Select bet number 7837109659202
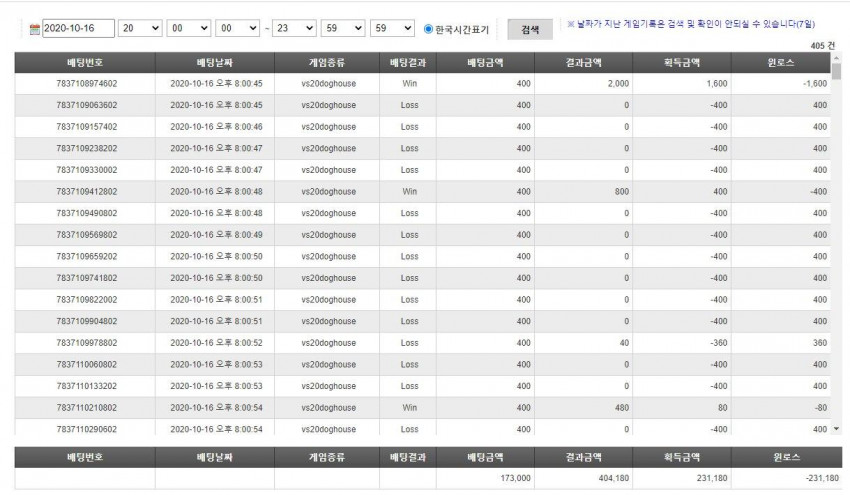The height and width of the screenshot is (495, 850). 87,256
